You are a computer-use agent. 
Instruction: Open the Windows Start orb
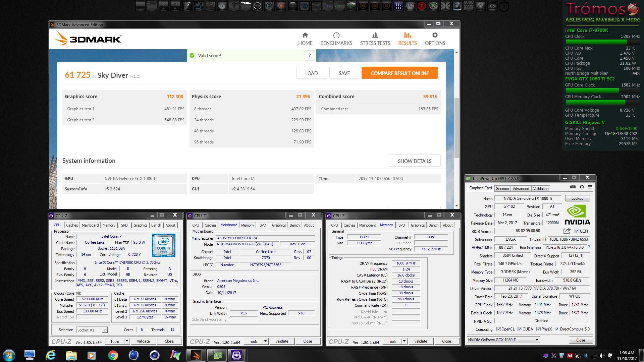[x=9, y=355]
